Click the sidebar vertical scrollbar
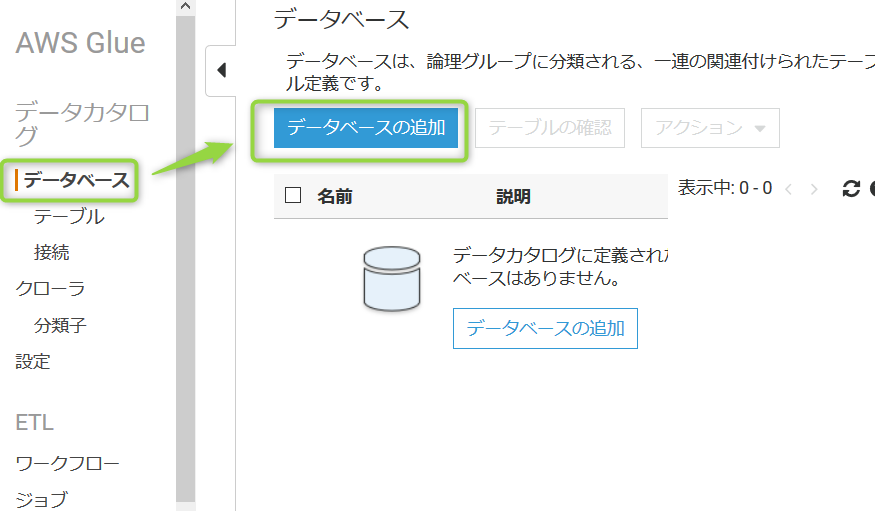Viewport: 875px width, 511px height. (x=185, y=257)
